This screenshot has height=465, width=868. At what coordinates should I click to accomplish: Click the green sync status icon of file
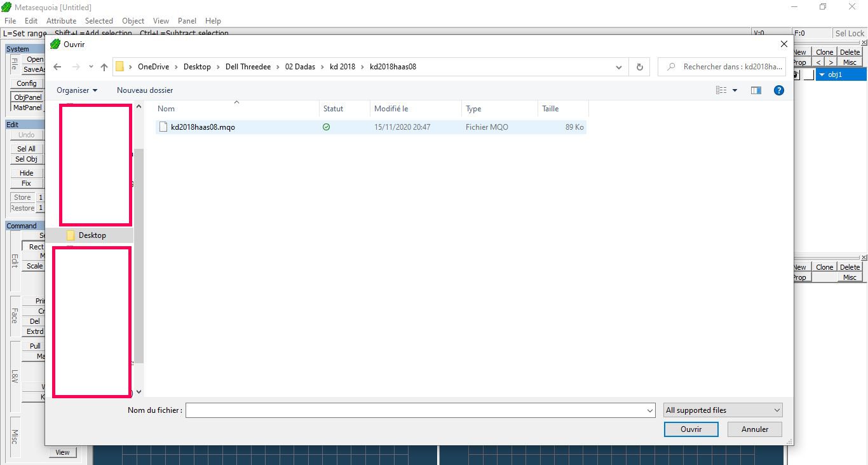click(x=326, y=127)
